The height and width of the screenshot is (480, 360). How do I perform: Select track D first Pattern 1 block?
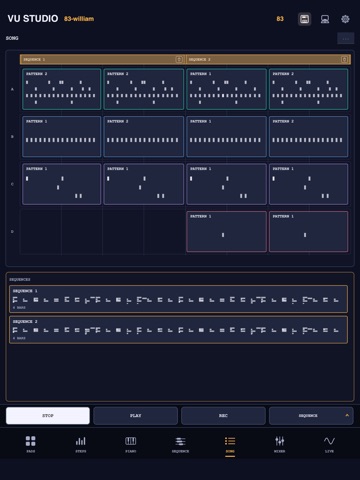226,231
